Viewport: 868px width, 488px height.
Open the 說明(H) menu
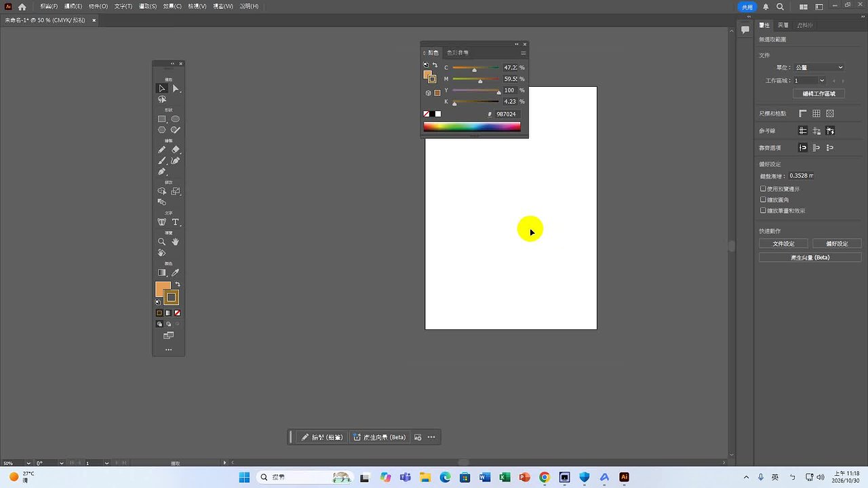click(249, 6)
